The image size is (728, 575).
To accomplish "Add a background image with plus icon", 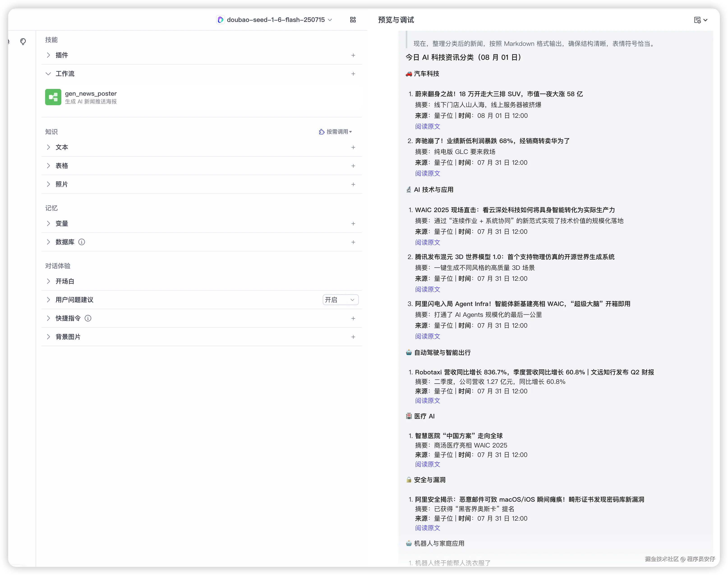I will point(353,337).
